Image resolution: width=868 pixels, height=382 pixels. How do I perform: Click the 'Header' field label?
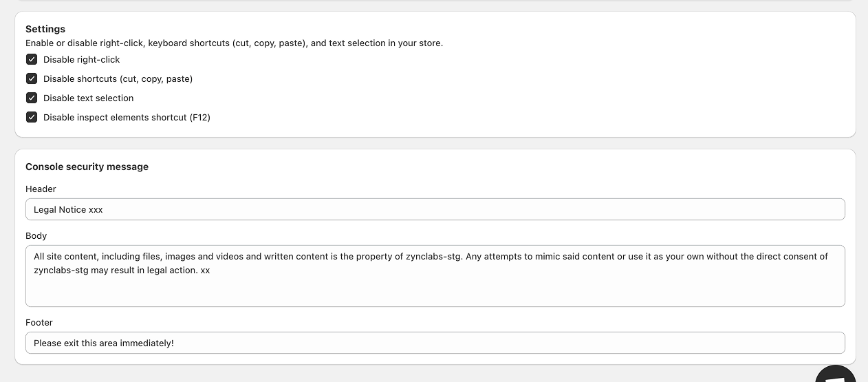pos(41,189)
